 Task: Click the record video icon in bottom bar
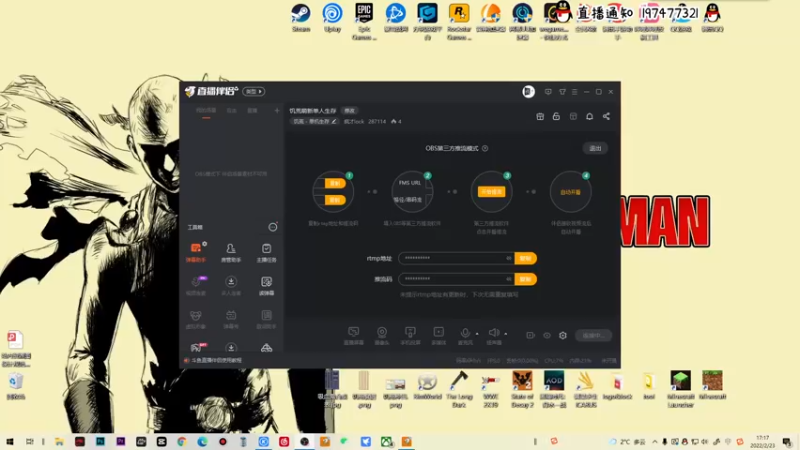coord(531,335)
